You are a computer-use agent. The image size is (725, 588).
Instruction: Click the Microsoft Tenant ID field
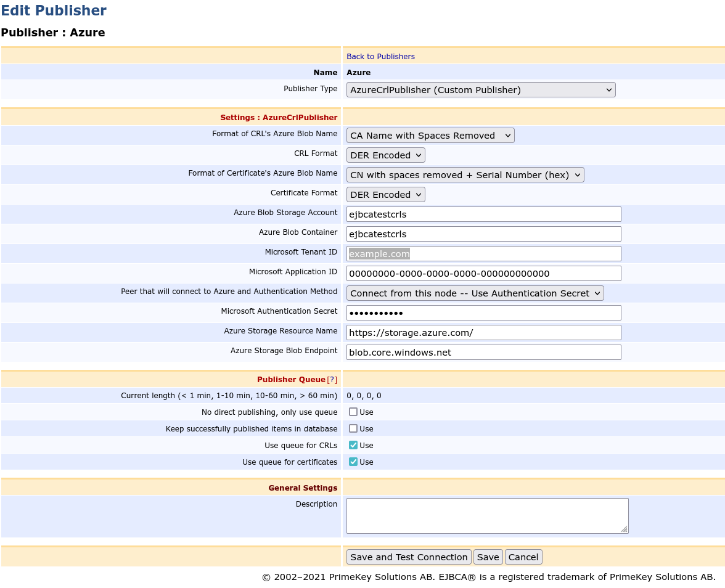483,253
